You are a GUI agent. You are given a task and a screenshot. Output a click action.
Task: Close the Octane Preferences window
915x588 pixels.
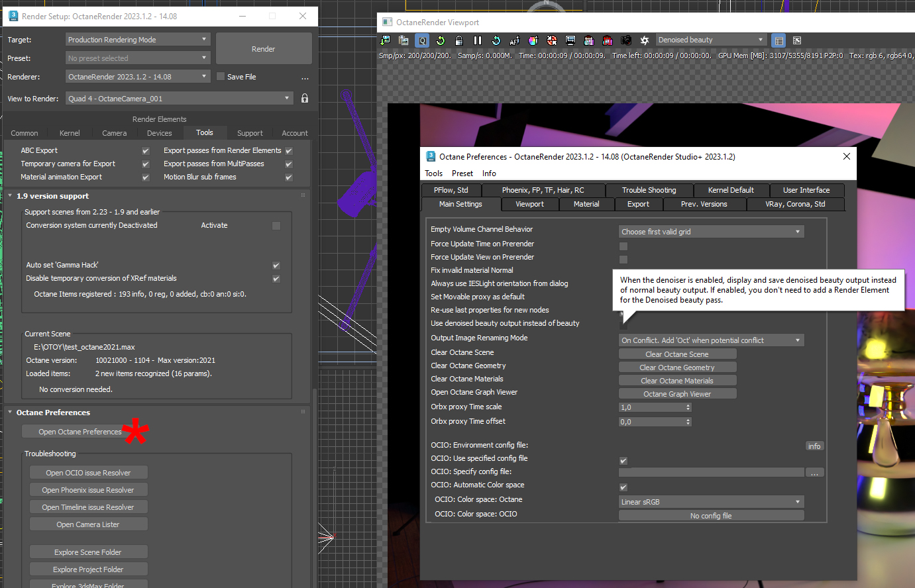[x=846, y=156]
